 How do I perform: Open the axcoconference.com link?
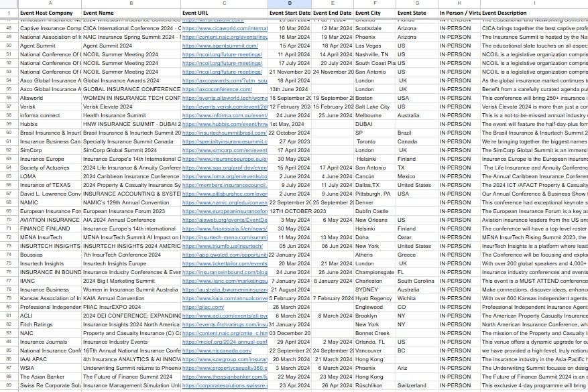coord(217,89)
